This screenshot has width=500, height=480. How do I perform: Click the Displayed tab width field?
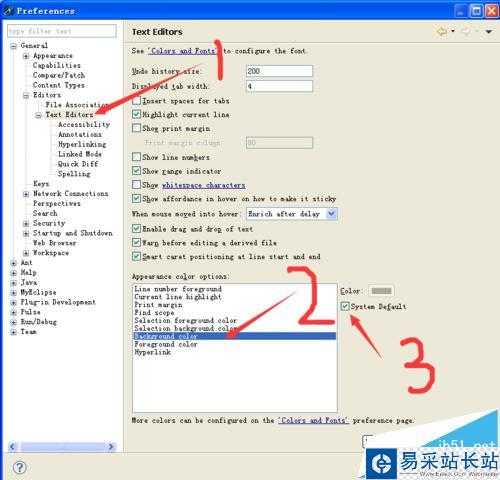click(279, 86)
